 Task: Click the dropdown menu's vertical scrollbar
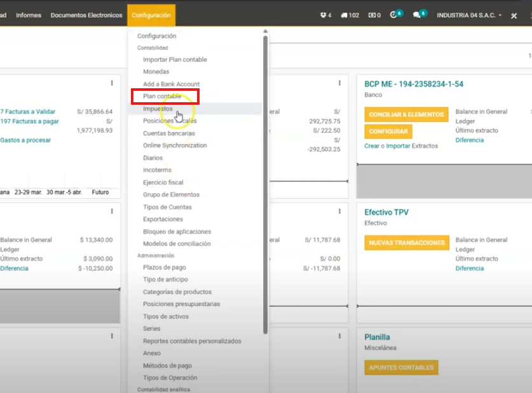[x=265, y=184]
